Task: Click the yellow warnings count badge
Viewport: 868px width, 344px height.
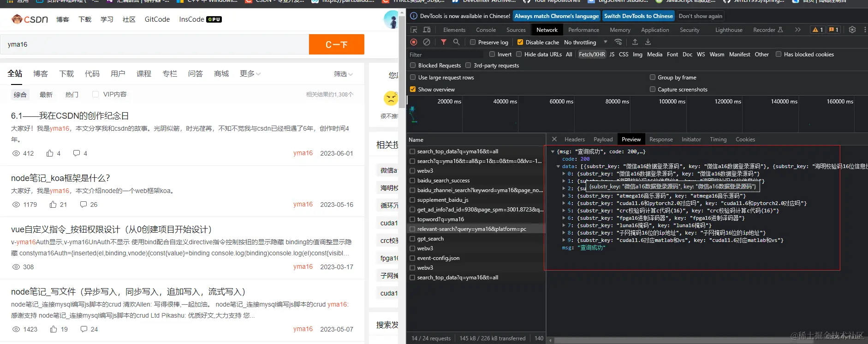Action: pyautogui.click(x=818, y=30)
